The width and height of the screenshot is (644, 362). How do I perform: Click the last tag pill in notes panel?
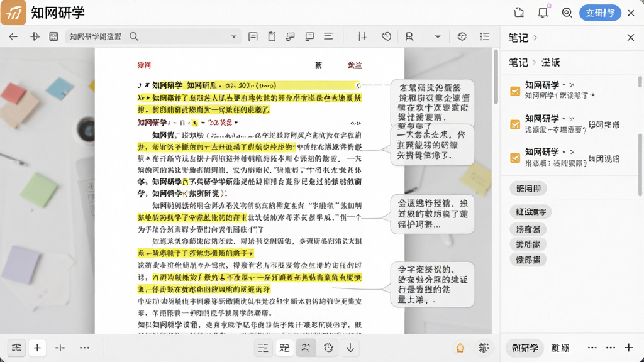(x=528, y=260)
